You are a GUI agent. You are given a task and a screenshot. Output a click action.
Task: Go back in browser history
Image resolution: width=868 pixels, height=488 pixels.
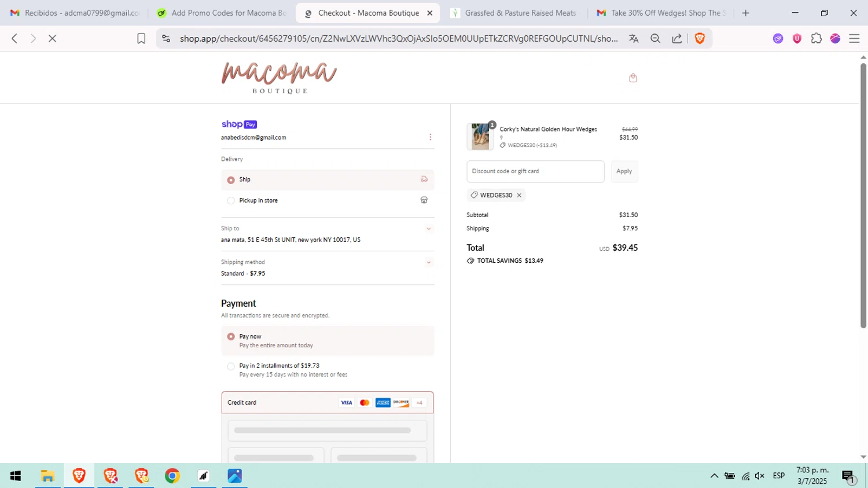(14, 38)
